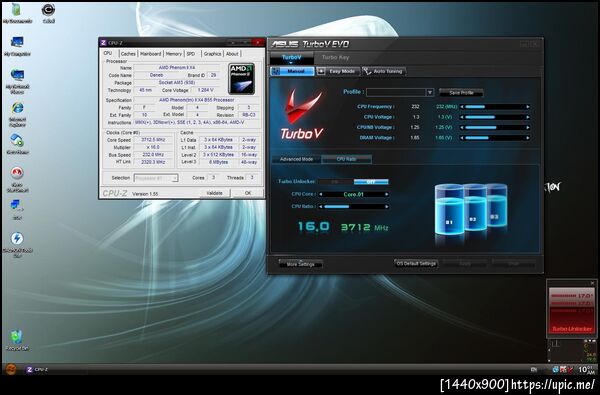The image size is (600, 395).
Task: Adjust the DRAM Voltage slider
Action: click(495, 138)
